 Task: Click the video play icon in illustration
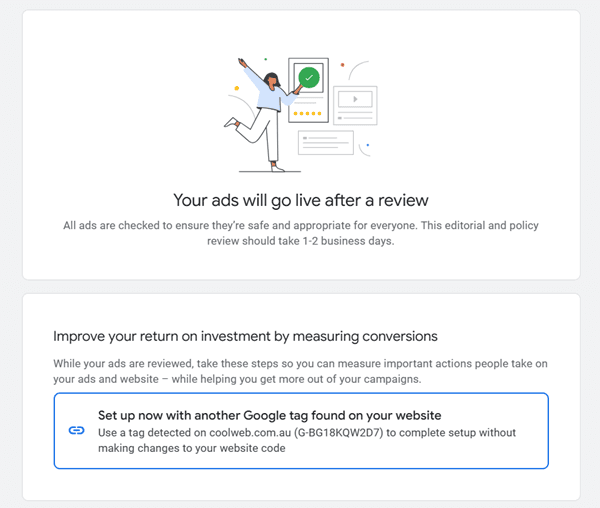[357, 98]
